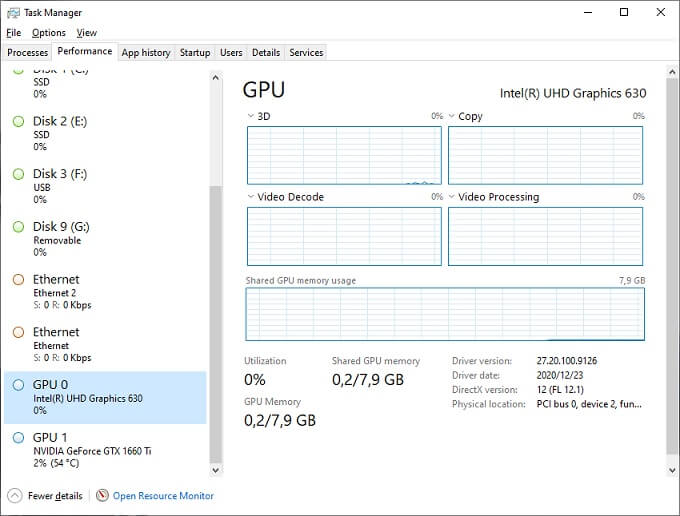Viewport: 680px width, 516px height.
Task: Switch to the App history tab
Action: pos(146,52)
